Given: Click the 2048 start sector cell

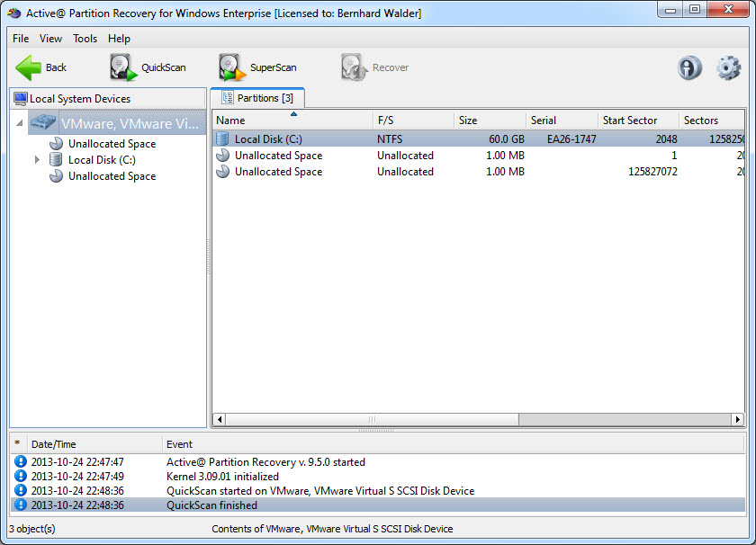Looking at the screenshot, I should coord(666,138).
